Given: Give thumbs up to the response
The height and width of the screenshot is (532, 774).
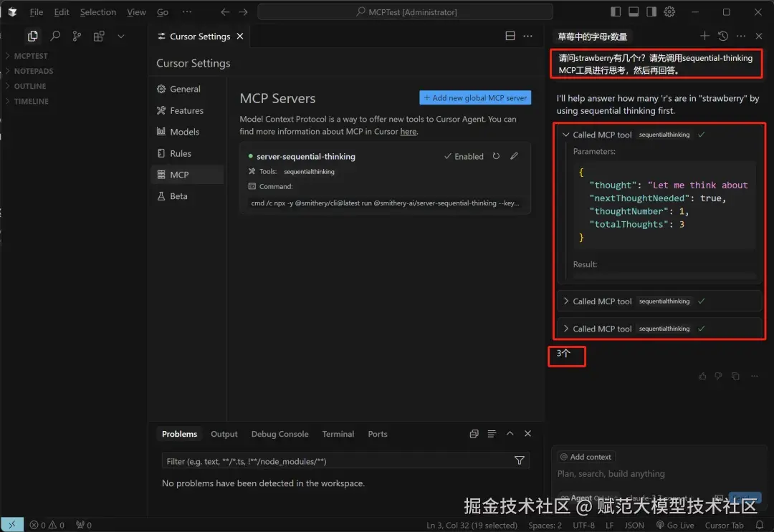Looking at the screenshot, I should (x=702, y=376).
